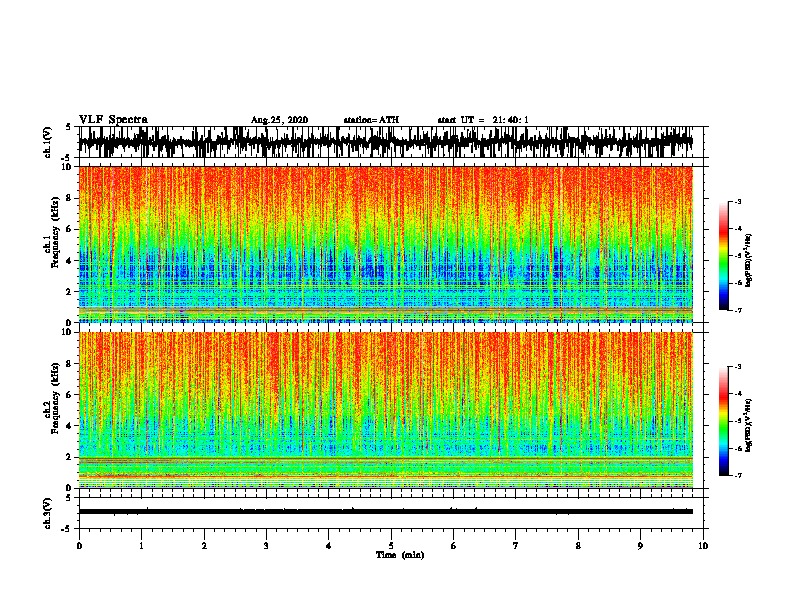Click the "7" tick on the time axis

516,546
